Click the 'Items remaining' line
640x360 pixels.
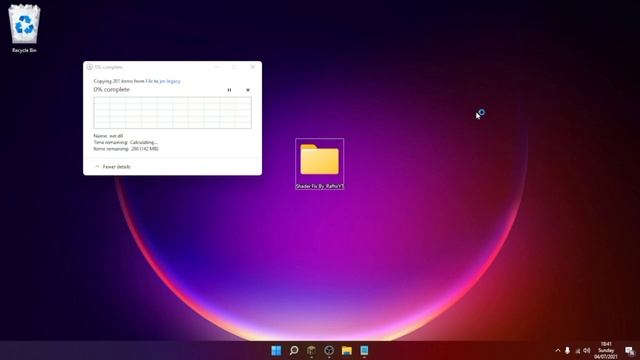126,149
